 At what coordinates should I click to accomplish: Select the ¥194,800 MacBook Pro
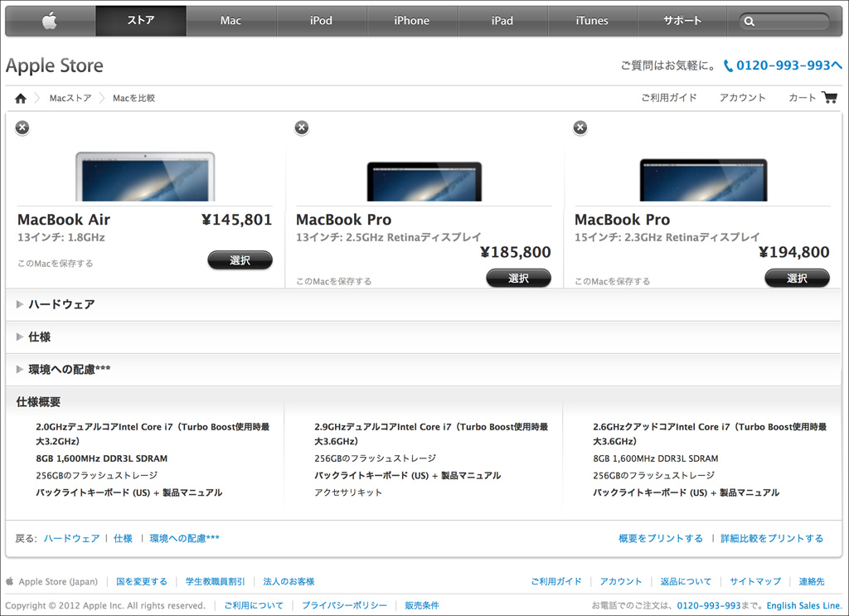coord(797,279)
